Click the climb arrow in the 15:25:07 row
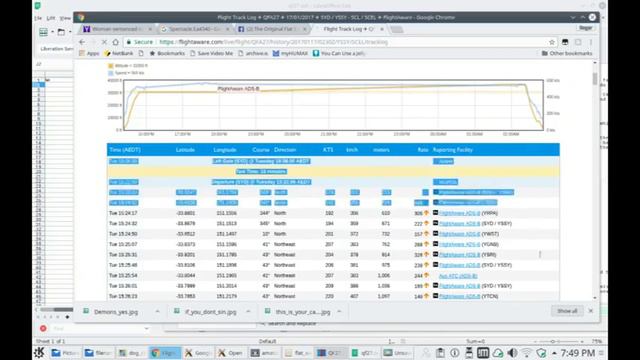Viewport: 640px width, 360px height. pos(427,244)
